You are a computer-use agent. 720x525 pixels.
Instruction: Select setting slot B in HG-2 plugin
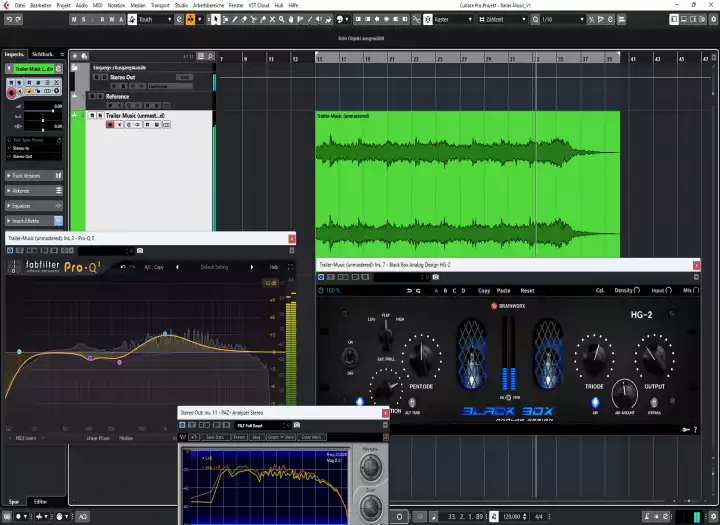click(445, 290)
